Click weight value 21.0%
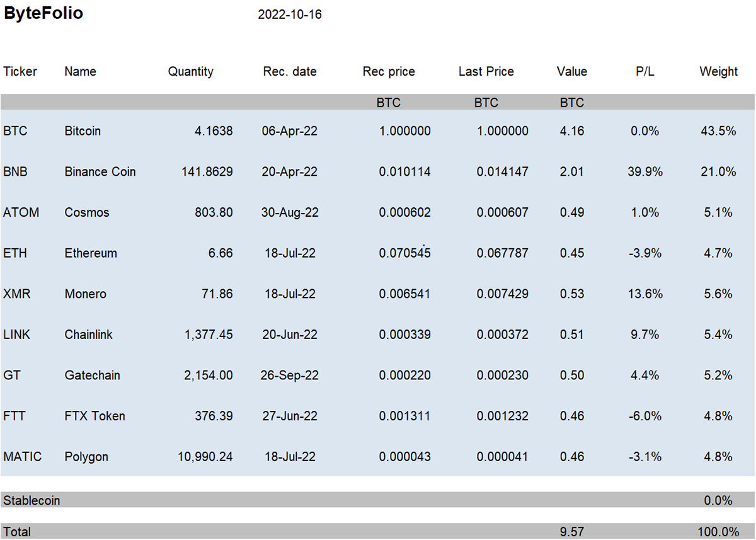The height and width of the screenshot is (540, 756). point(718,171)
